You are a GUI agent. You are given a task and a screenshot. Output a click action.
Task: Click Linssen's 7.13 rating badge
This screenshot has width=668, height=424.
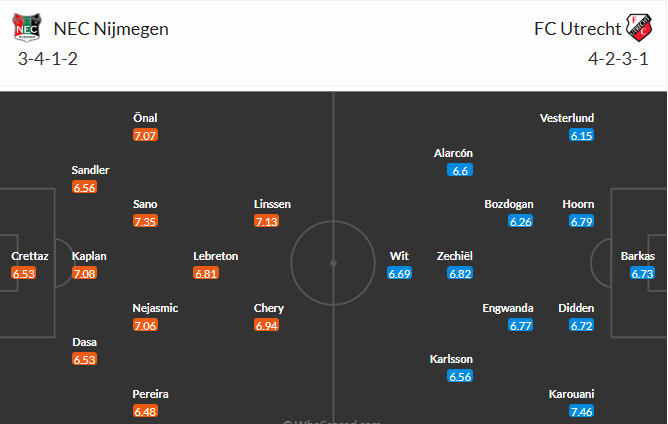[x=266, y=221]
